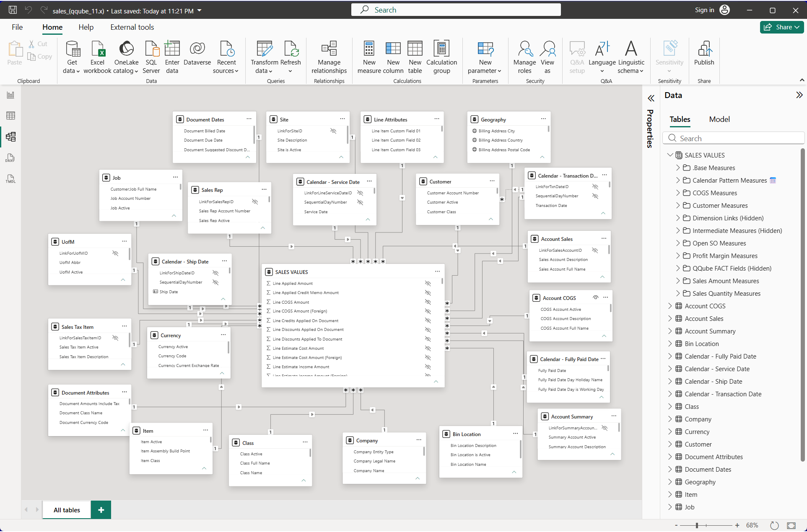This screenshot has height=532, width=807.
Task: Publish the report
Action: click(704, 53)
